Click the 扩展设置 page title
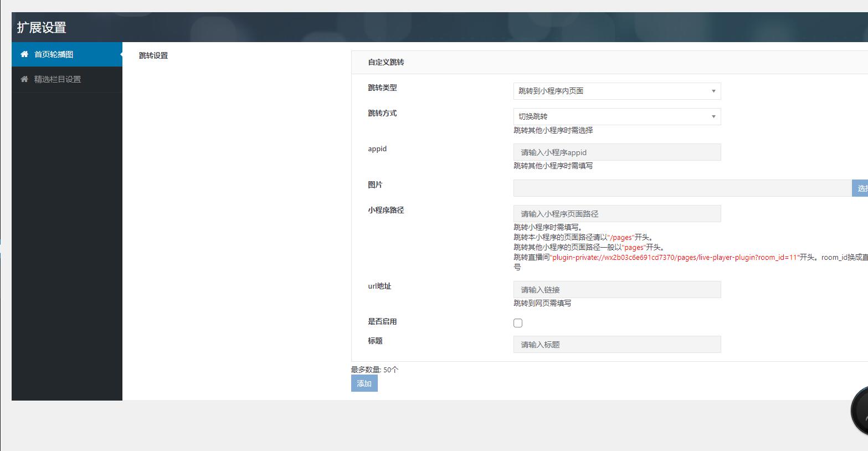The image size is (868, 451). [x=41, y=27]
